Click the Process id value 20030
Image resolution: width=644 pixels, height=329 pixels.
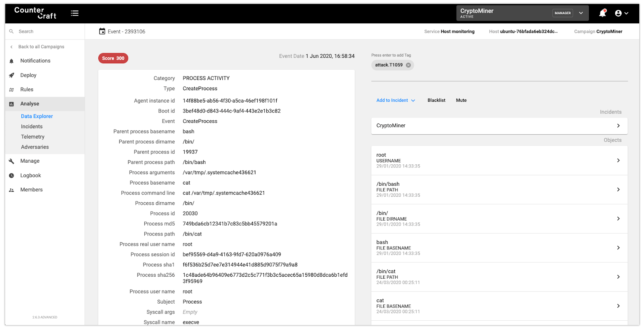[190, 213]
